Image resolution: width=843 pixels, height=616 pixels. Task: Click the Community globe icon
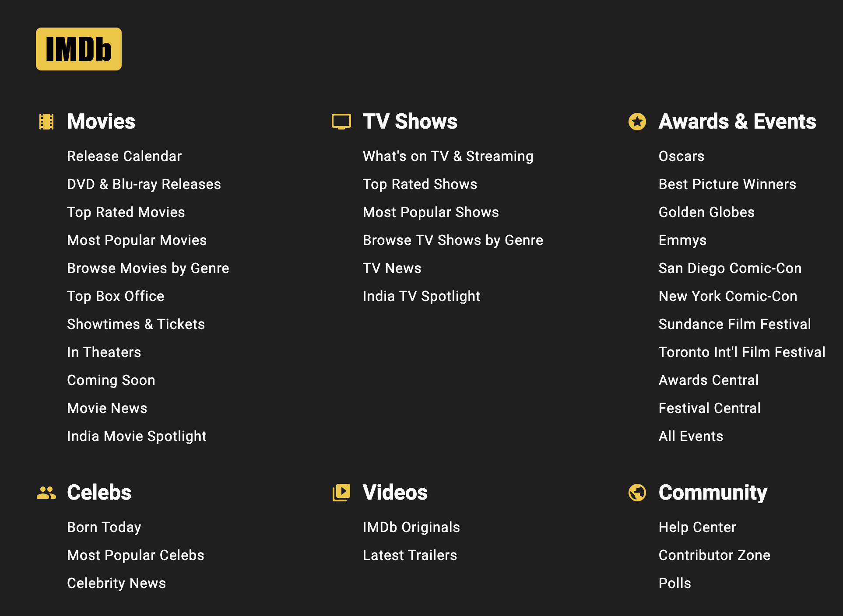(x=637, y=493)
